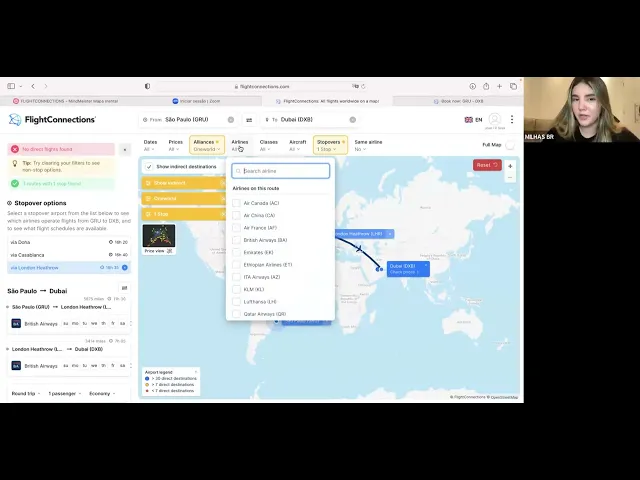Click the red Reset button
The width and height of the screenshot is (640, 480).
click(487, 165)
